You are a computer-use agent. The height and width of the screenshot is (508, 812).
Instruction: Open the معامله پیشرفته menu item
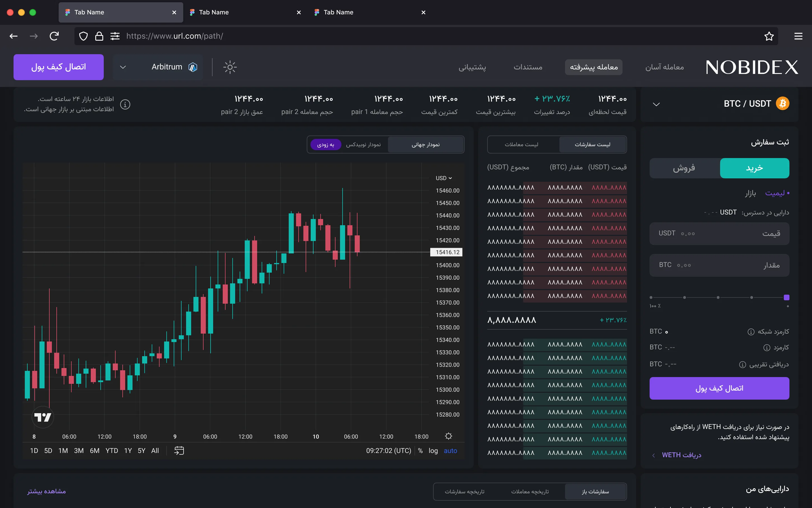(593, 67)
